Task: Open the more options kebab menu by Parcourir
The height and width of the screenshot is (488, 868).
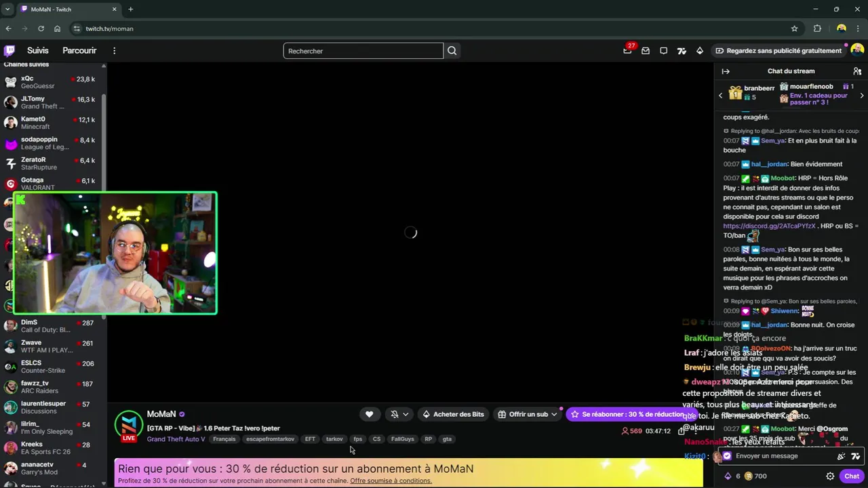Action: click(x=114, y=51)
